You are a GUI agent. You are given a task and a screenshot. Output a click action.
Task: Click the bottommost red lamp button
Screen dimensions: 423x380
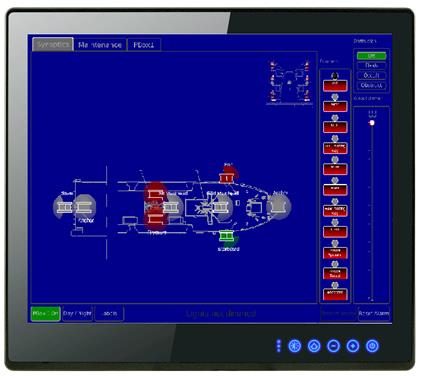point(335,295)
